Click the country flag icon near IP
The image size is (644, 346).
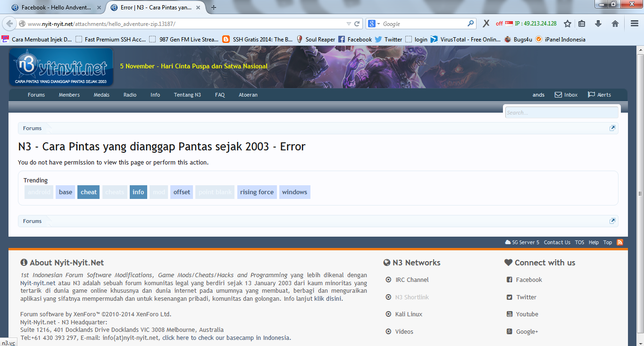tap(509, 24)
